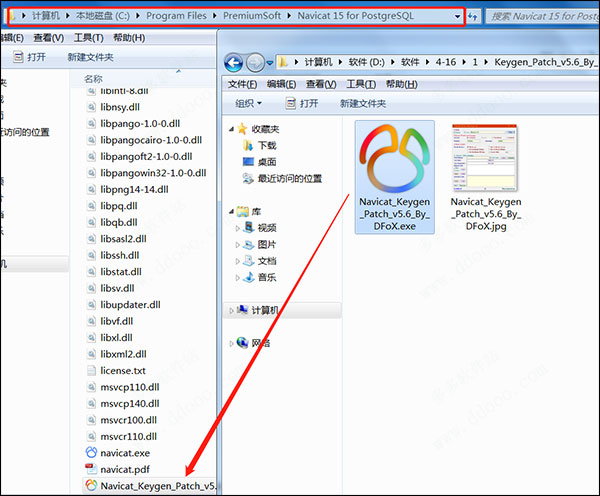Select libxml2.dll file
This screenshot has height=496, width=600.
123,354
